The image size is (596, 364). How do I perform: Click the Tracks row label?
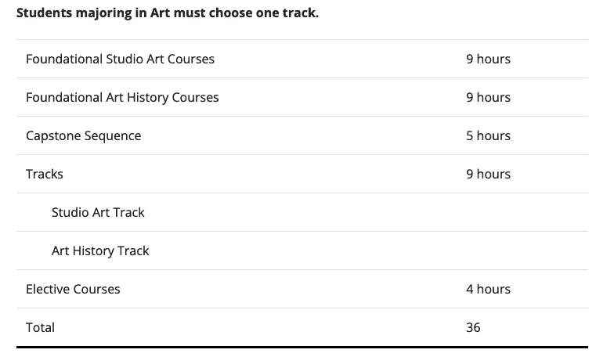[x=45, y=174]
